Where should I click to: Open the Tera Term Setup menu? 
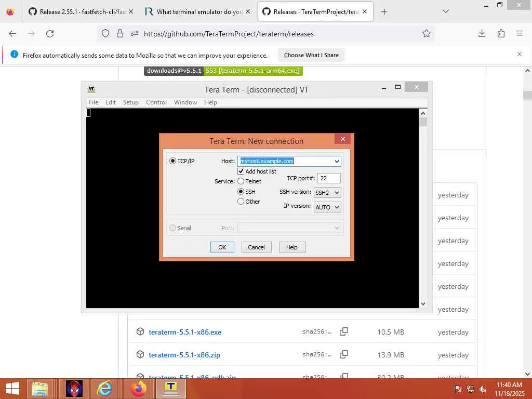130,102
